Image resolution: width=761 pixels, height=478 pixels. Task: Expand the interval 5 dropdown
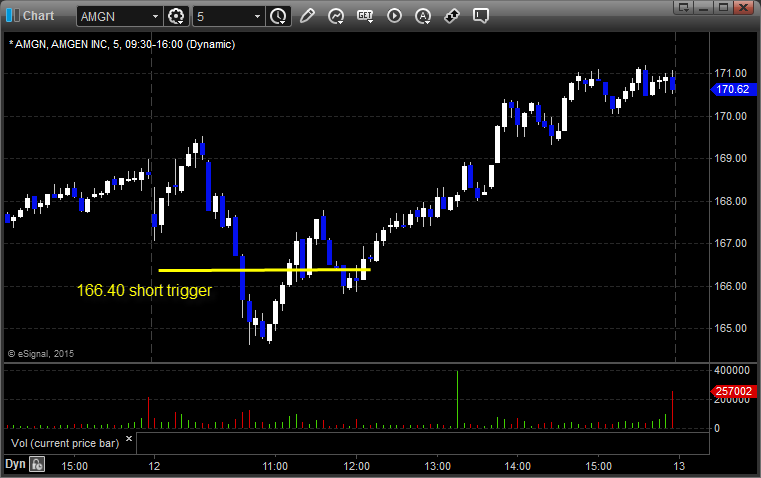[258, 16]
